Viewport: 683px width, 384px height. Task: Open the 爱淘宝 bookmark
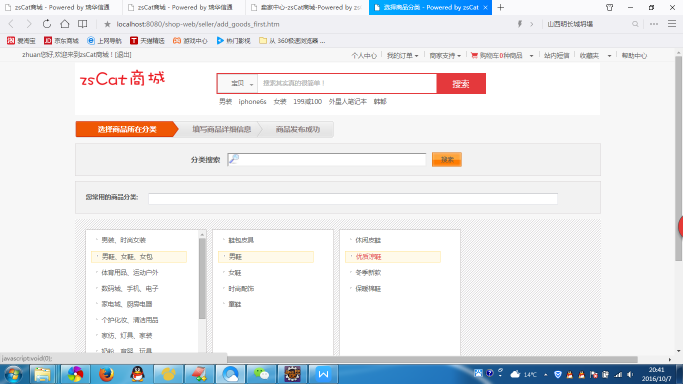21,40
